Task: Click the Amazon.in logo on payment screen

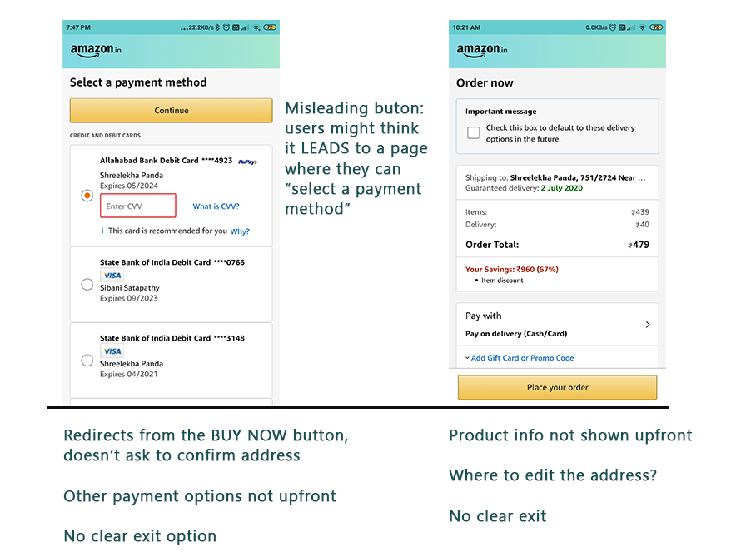Action: click(x=96, y=50)
